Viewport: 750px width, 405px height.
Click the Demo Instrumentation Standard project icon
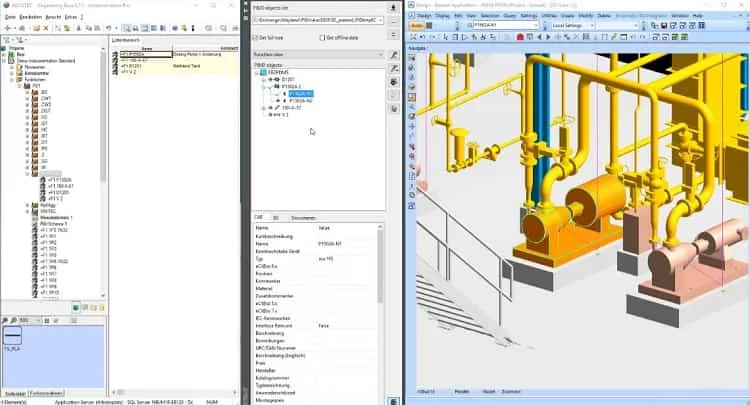11,61
